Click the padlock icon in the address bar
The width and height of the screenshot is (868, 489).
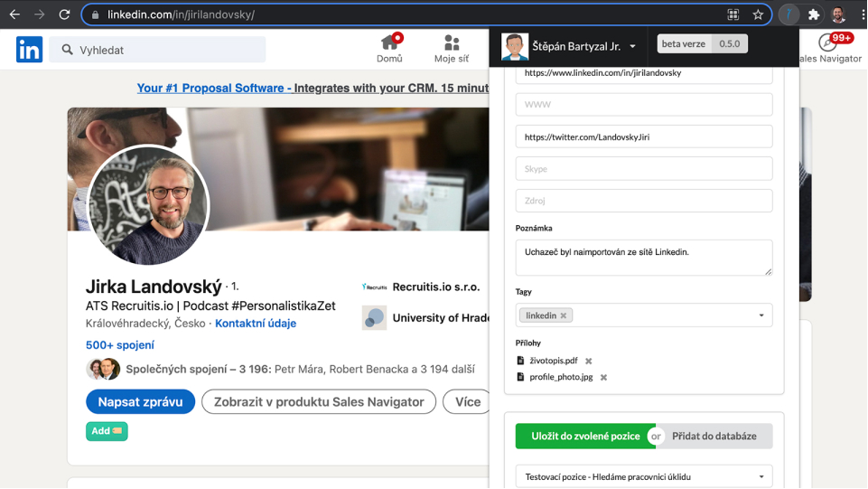coord(95,15)
